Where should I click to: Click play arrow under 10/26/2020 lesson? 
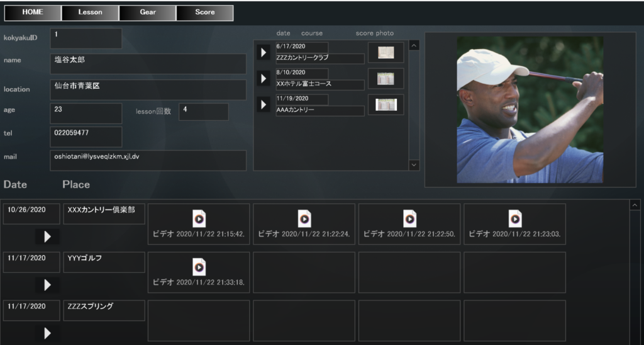click(x=47, y=237)
